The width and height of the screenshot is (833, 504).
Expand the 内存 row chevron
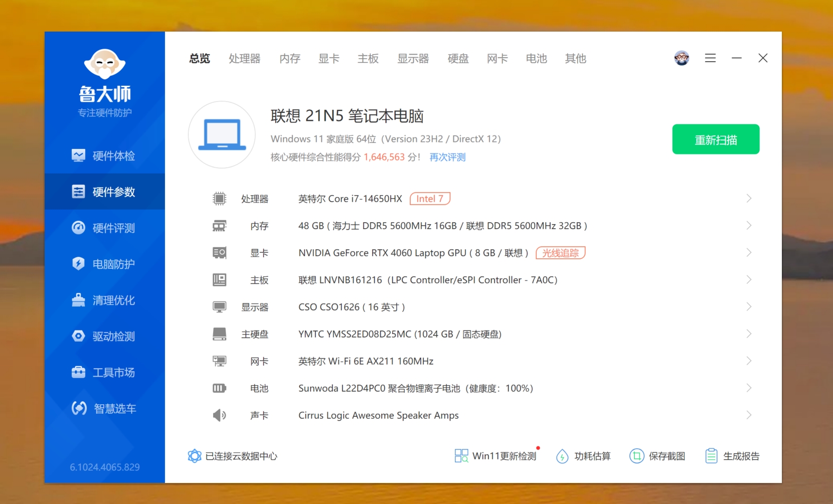tap(749, 226)
